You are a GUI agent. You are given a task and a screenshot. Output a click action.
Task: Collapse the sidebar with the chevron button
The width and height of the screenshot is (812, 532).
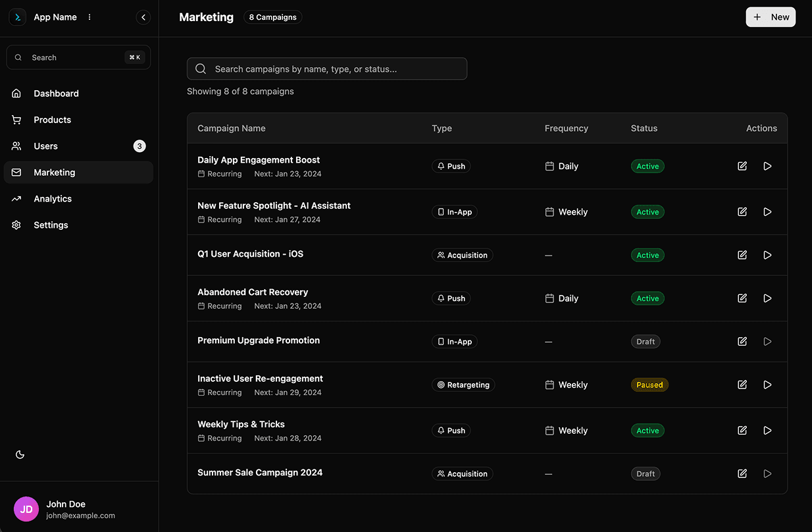[143, 17]
